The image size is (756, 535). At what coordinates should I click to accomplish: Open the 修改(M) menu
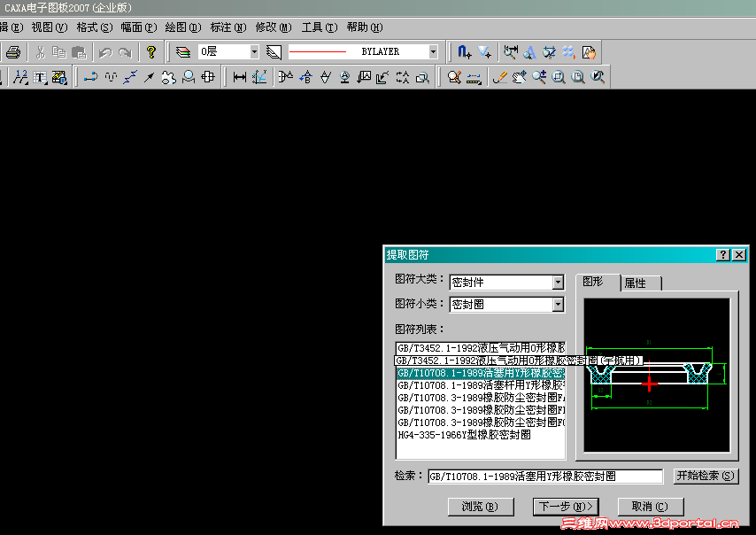274,27
